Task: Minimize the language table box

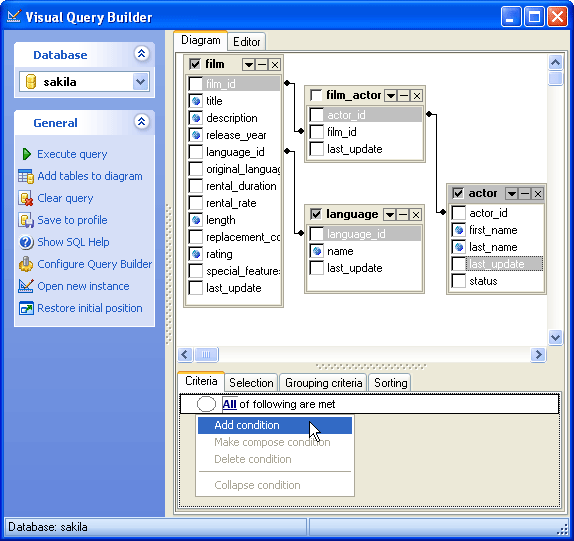Action: pyautogui.click(x=403, y=215)
